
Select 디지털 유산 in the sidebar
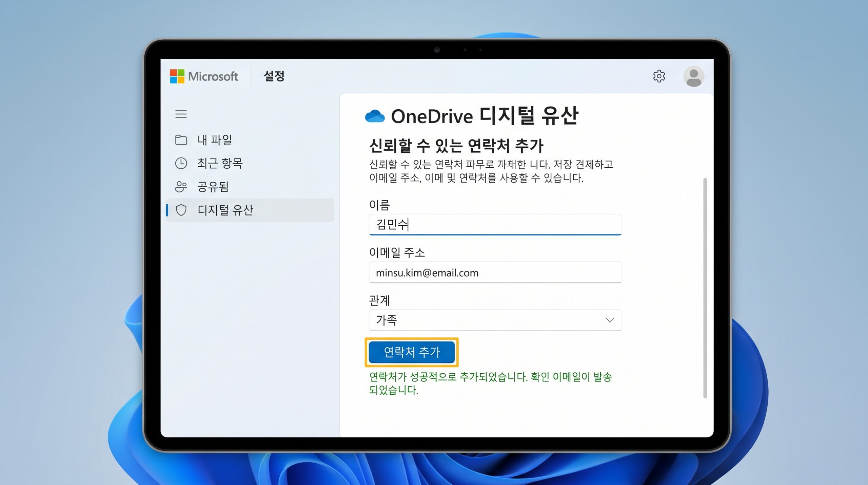pos(250,210)
